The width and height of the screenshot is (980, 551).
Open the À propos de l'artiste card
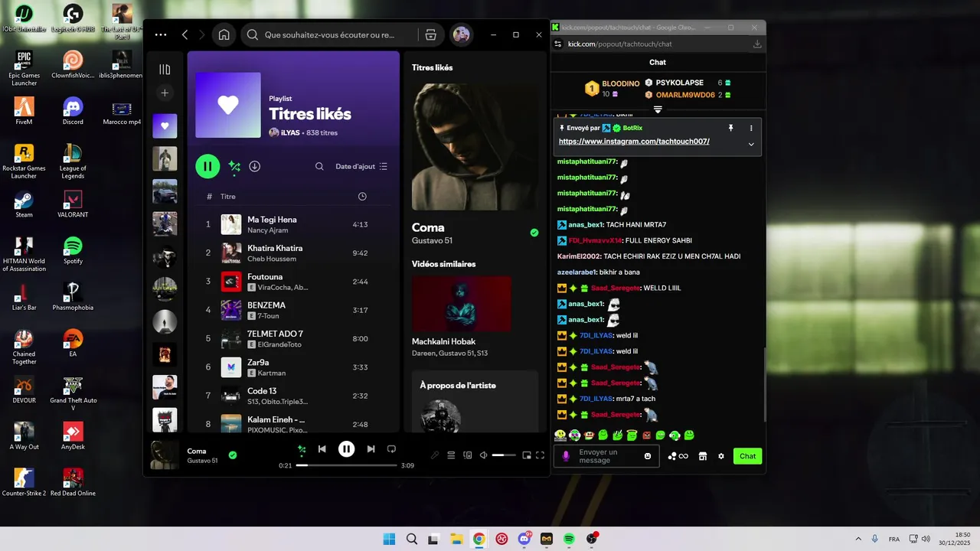pyautogui.click(x=475, y=402)
